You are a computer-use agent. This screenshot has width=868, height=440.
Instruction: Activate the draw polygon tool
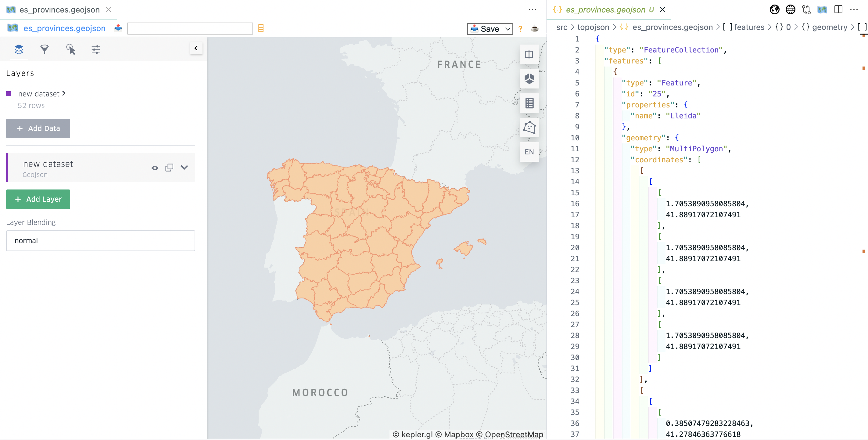point(529,128)
